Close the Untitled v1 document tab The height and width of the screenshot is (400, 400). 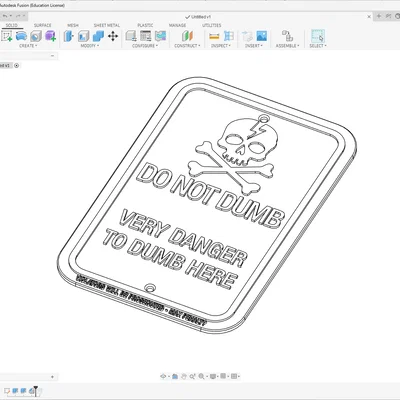tap(369, 16)
